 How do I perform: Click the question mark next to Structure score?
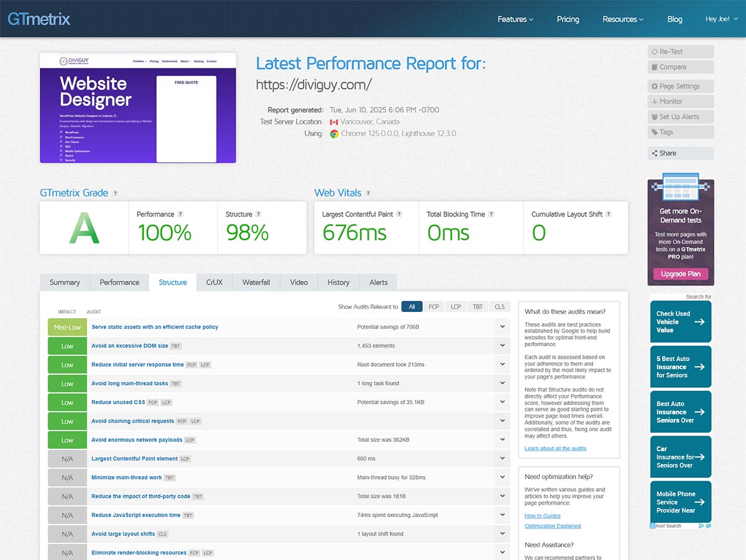click(x=259, y=214)
